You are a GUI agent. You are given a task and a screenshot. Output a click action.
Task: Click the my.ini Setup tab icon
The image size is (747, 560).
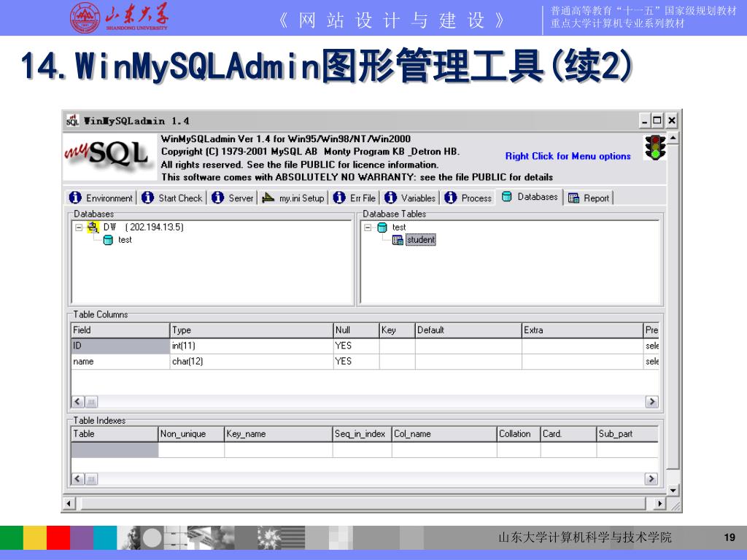click(x=268, y=197)
